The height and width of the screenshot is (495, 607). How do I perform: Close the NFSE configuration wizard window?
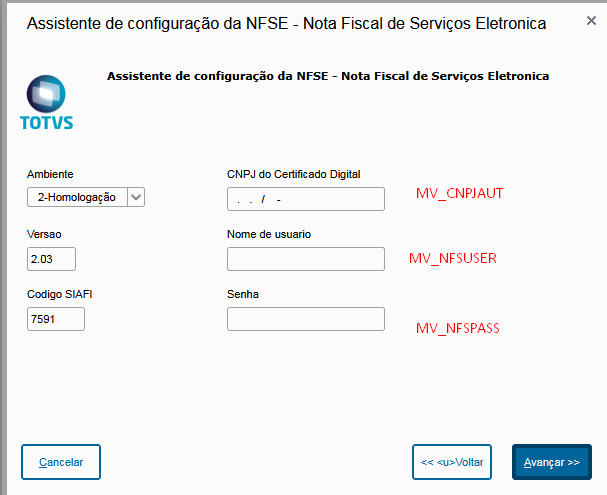(591, 22)
